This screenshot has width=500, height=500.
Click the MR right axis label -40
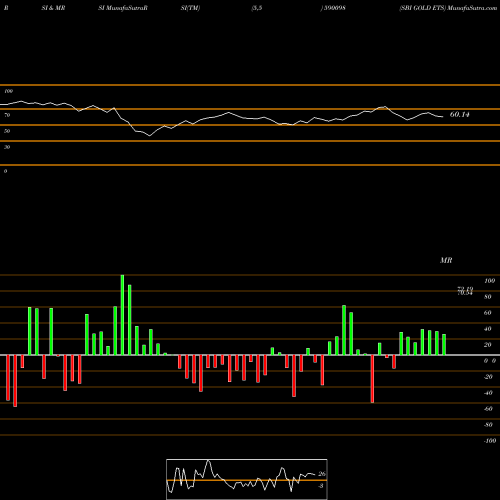point(488,393)
